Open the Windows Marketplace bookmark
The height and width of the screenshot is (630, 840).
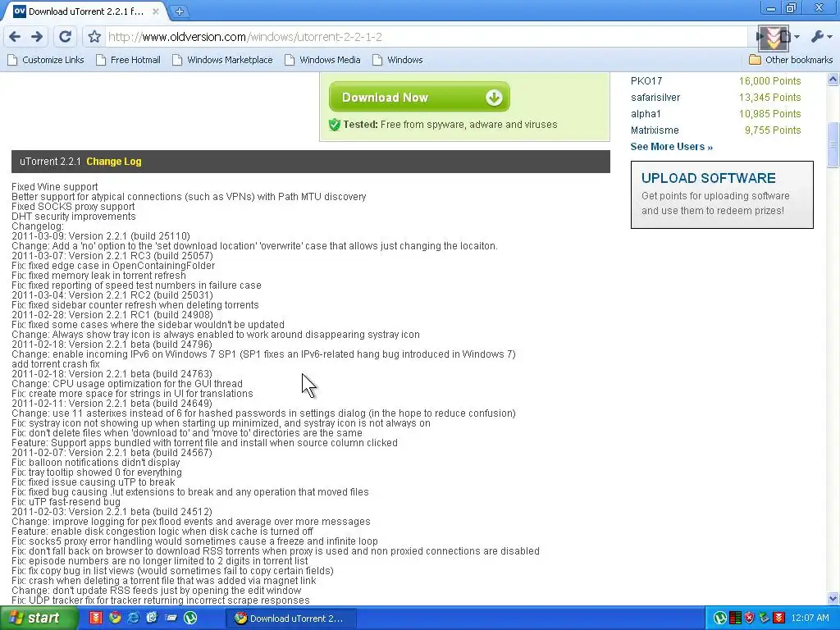point(223,60)
